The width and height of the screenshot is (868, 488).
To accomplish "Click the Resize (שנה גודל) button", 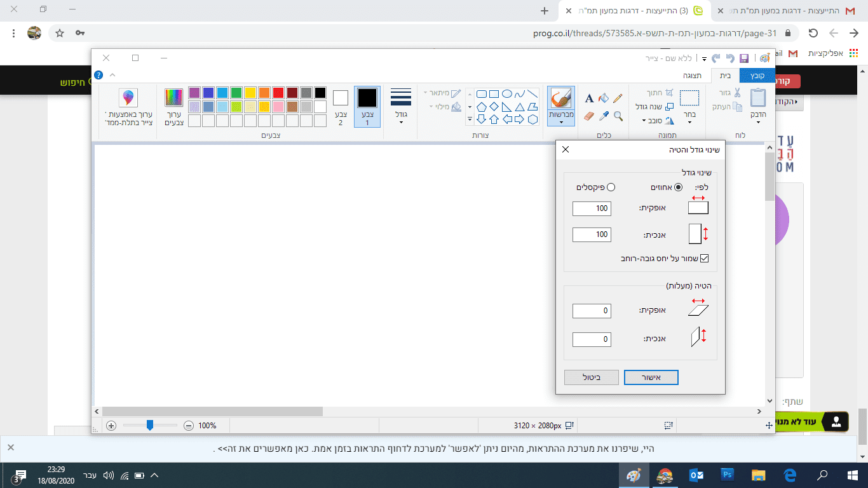I will coord(655,107).
